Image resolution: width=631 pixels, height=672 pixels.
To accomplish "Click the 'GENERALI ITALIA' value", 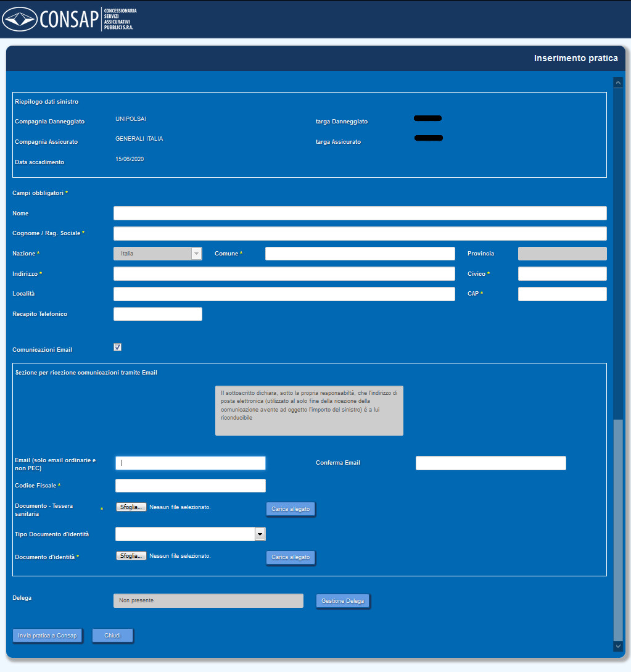I will (x=139, y=138).
